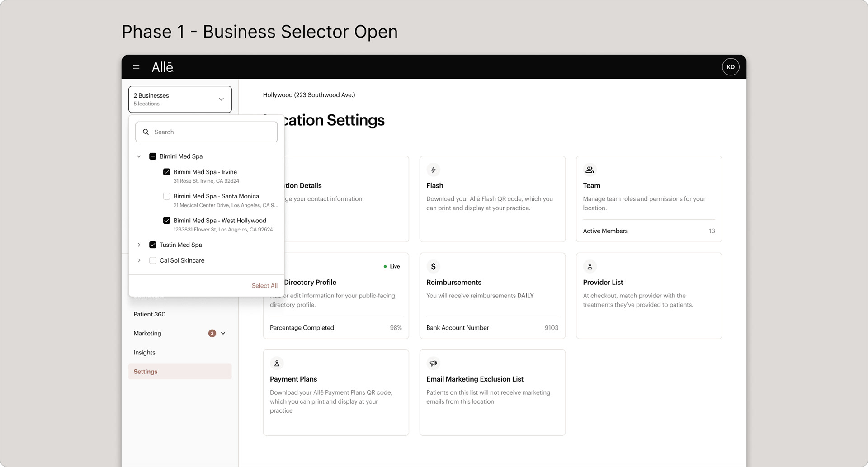Uncheck the Tustin Med Spa business
The height and width of the screenshot is (467, 868).
(x=152, y=245)
